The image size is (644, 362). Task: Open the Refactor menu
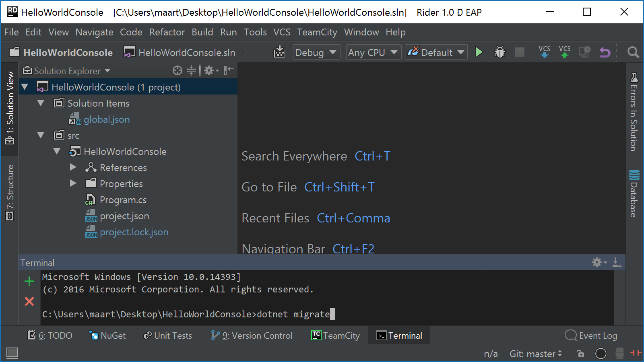point(167,32)
